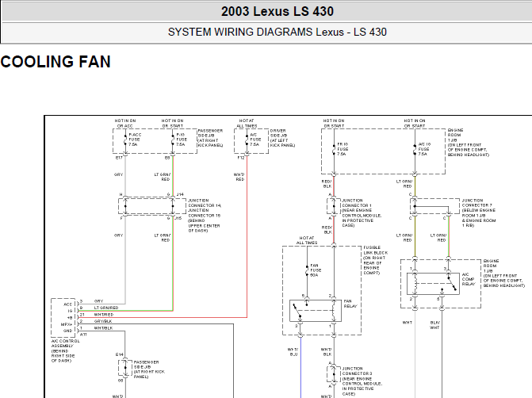Click "JUNCTION CONNECTOR 14" description text
The width and height of the screenshot is (532, 398).
[x=205, y=216]
